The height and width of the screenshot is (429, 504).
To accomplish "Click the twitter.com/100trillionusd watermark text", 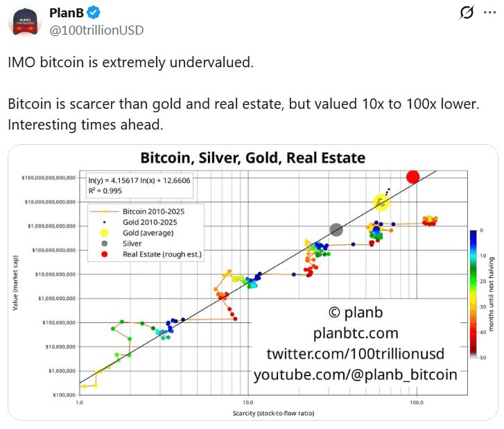I will [355, 353].
